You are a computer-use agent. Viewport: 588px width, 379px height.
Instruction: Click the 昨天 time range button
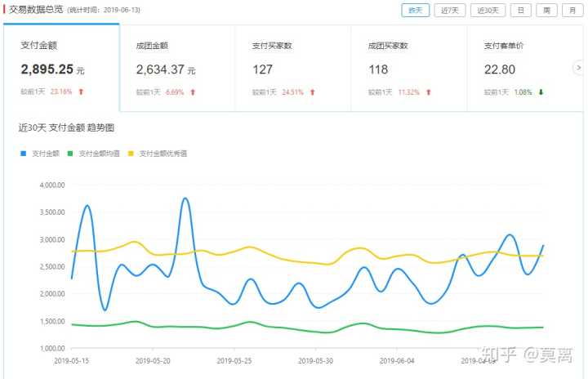click(415, 10)
